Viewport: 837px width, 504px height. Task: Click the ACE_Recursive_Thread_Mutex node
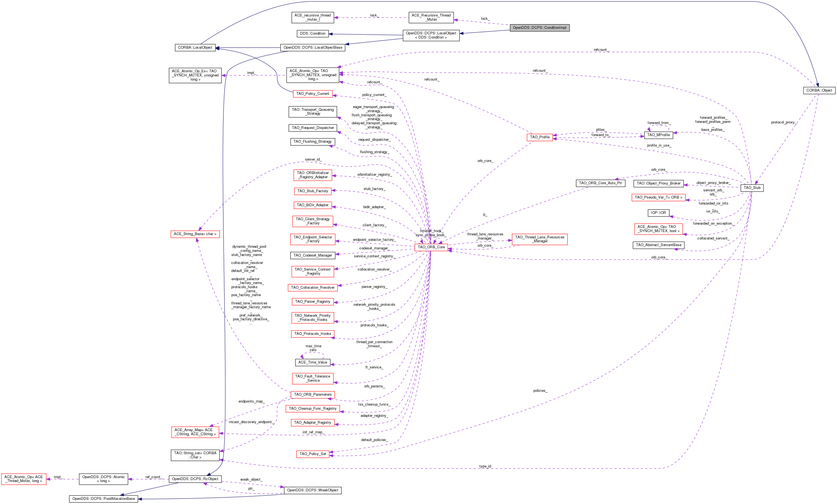[x=431, y=17]
